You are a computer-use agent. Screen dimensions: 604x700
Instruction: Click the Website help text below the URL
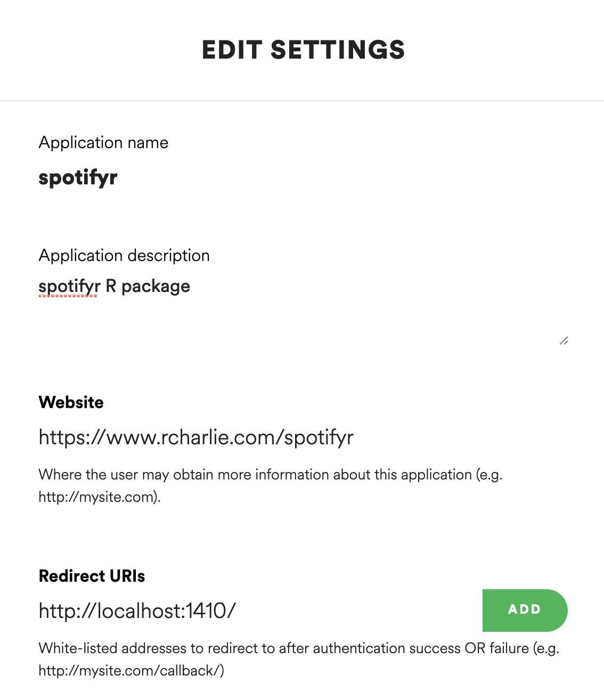point(256,475)
